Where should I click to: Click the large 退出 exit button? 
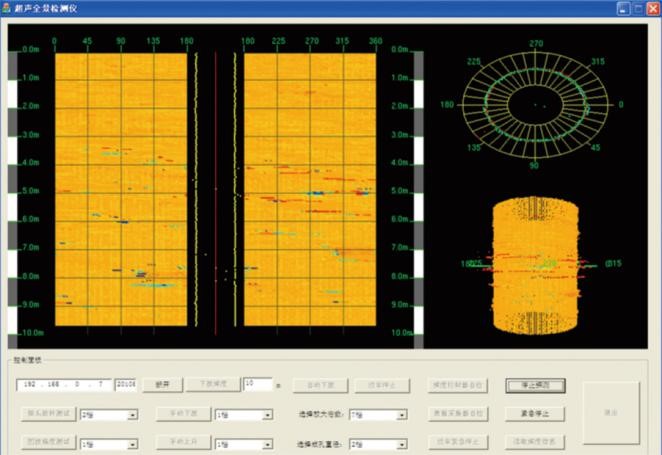click(x=611, y=412)
